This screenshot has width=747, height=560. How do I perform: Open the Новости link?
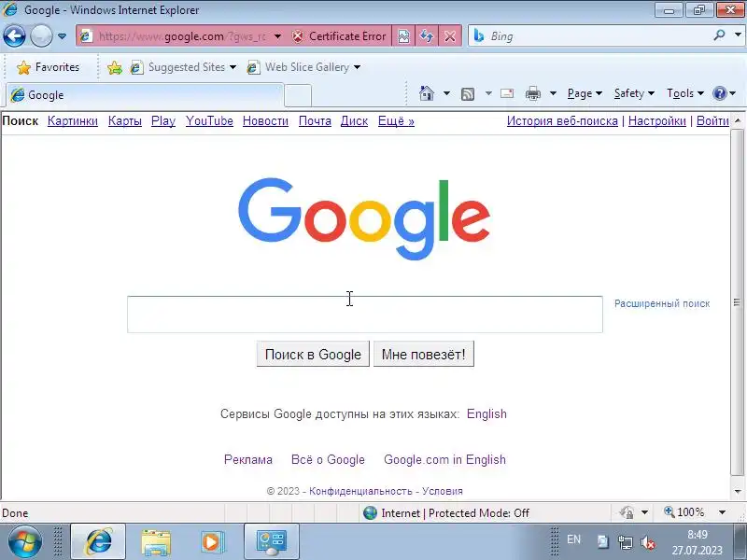[265, 121]
